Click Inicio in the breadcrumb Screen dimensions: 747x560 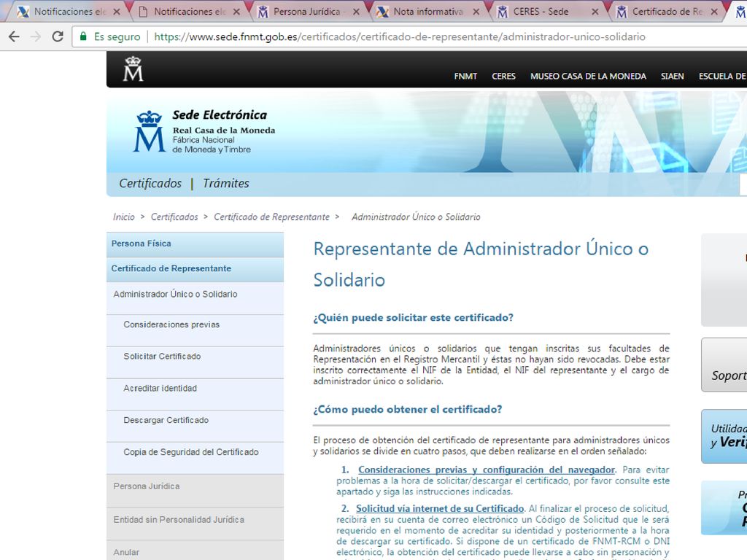tap(124, 217)
